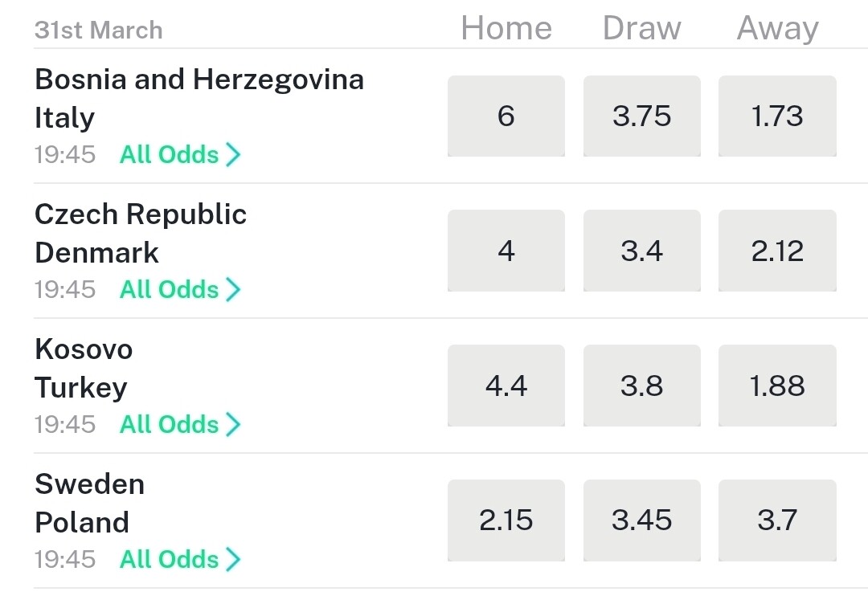
Task: Choose Sweden home win at 2.15
Action: coord(506,521)
